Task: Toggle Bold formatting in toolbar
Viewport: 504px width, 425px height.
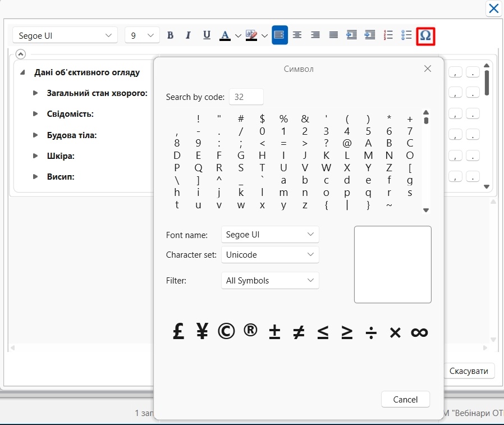Action: [171, 35]
